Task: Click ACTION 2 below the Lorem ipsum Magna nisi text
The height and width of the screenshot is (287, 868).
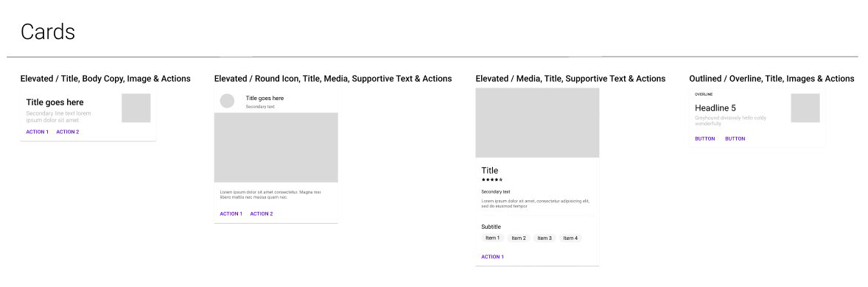Action: [x=262, y=214]
